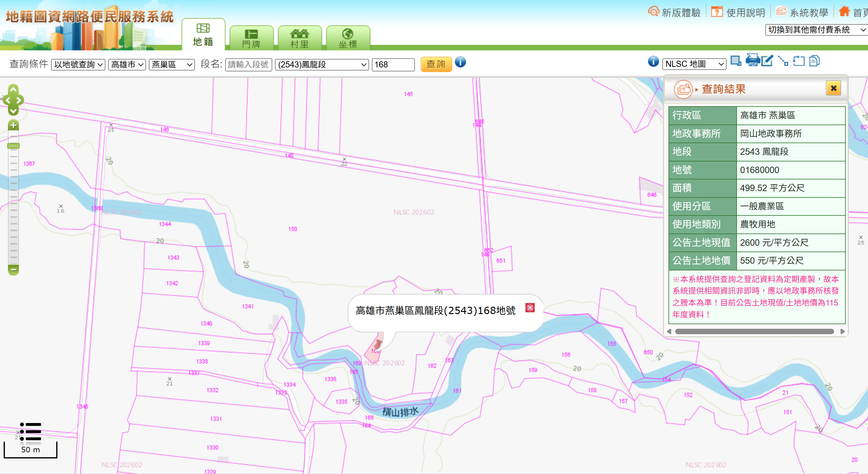This screenshot has width=868, height=474.
Task: Click the overlapping squares layer icon
Action: coord(736,61)
